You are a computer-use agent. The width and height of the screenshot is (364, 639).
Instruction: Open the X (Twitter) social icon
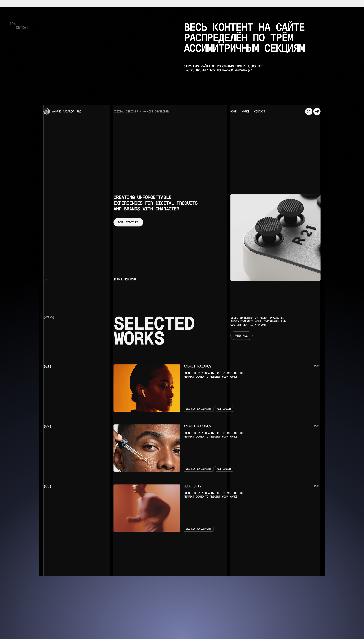308,112
